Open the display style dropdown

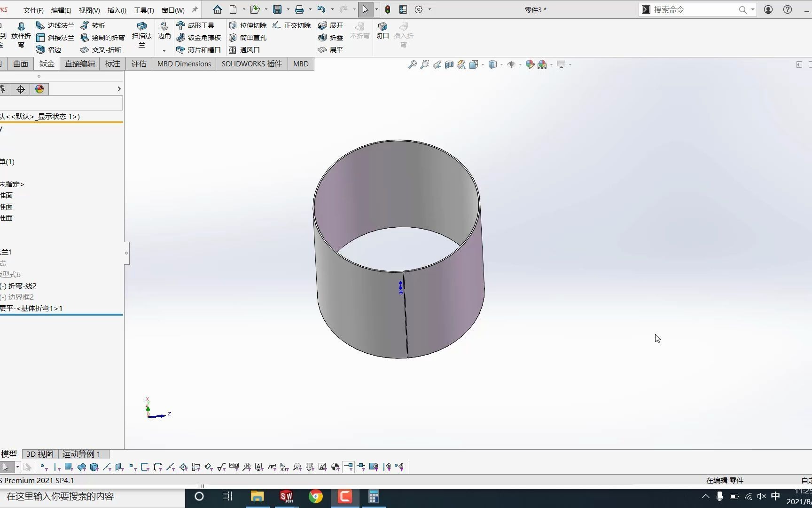[501, 64]
